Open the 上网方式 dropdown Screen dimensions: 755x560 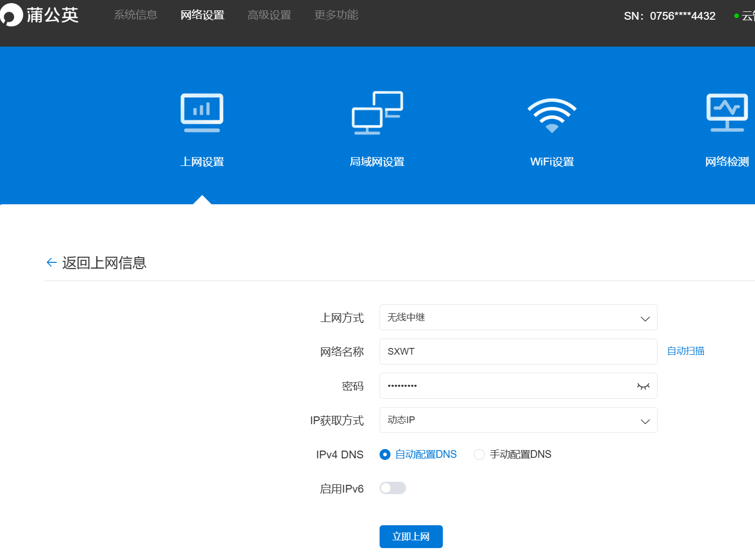pos(518,317)
